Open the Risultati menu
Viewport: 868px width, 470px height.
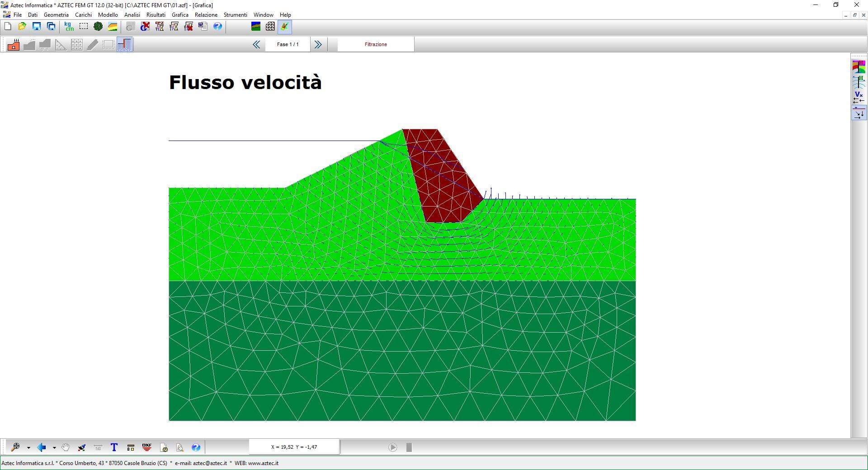156,15
